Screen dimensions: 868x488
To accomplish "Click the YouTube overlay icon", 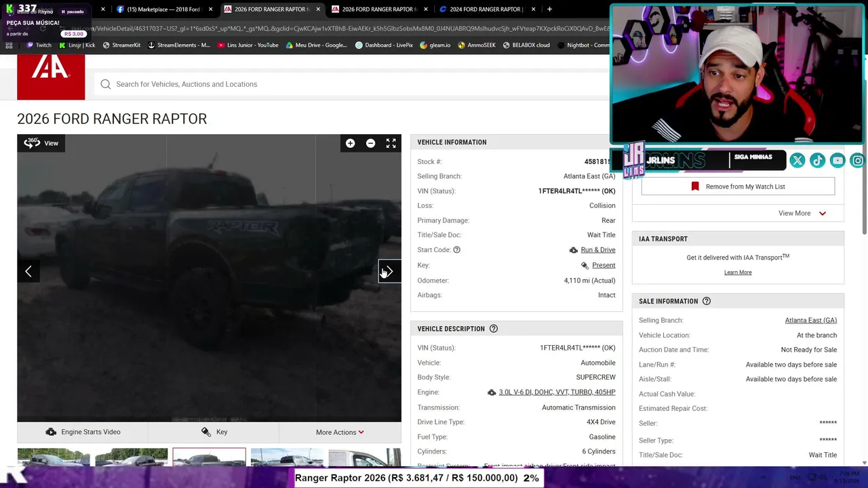I will pos(838,161).
